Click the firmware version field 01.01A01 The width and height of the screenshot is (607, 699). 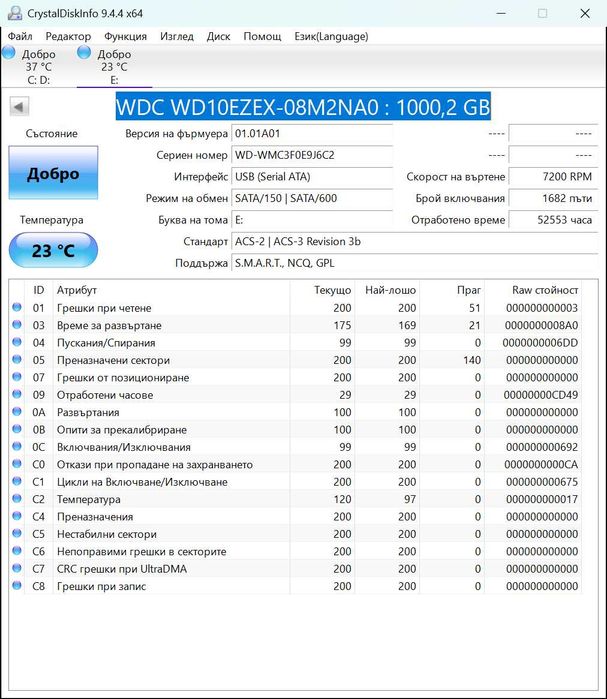(312, 133)
